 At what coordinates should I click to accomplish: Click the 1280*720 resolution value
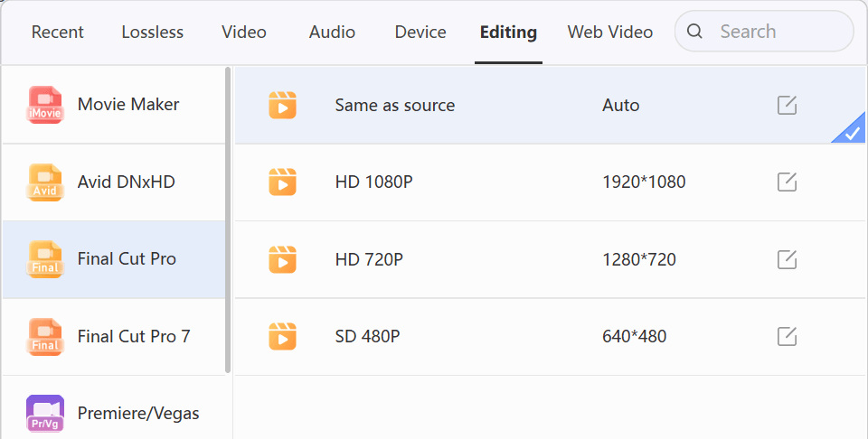coord(639,259)
